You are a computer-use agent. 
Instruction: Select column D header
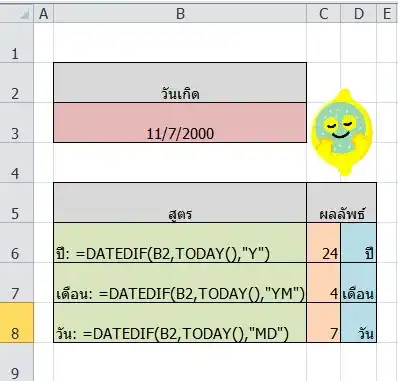point(359,14)
